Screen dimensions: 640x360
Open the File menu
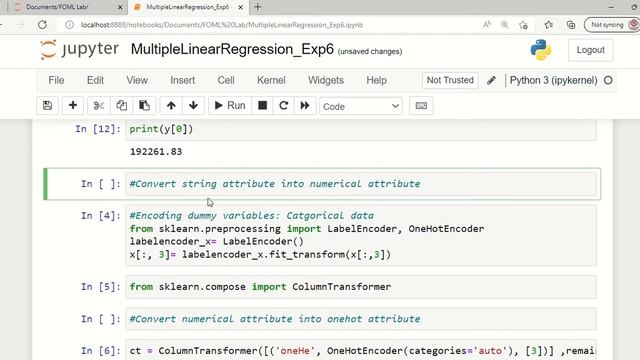[56, 80]
